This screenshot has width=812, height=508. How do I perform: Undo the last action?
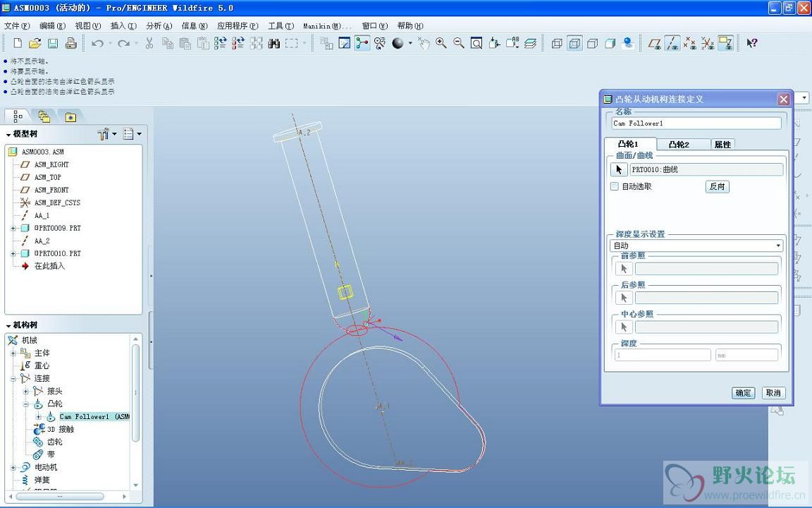pos(97,44)
